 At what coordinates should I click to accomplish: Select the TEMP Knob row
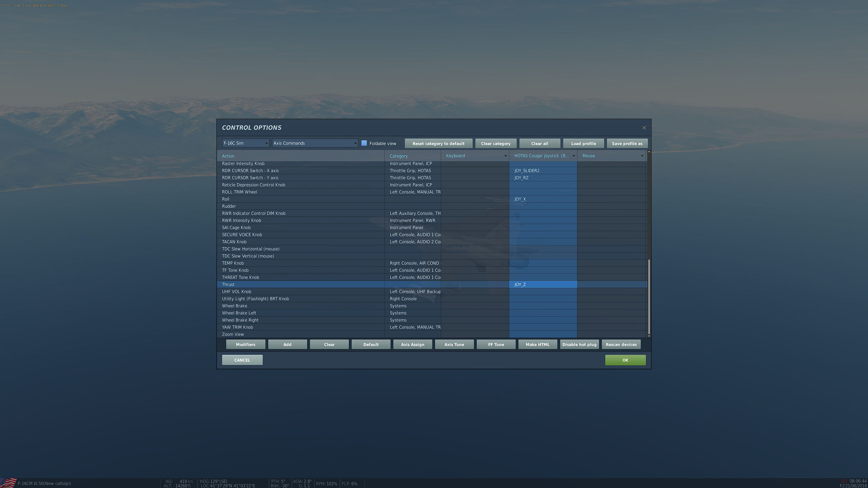point(432,263)
